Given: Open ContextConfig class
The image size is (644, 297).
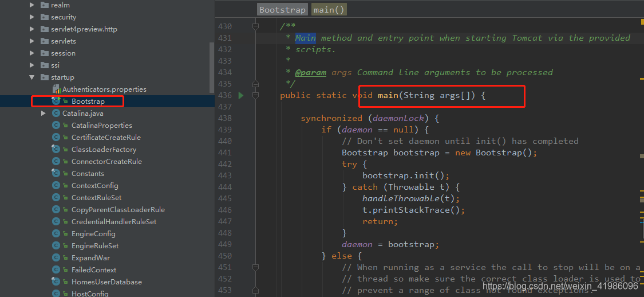Looking at the screenshot, I should tap(95, 186).
